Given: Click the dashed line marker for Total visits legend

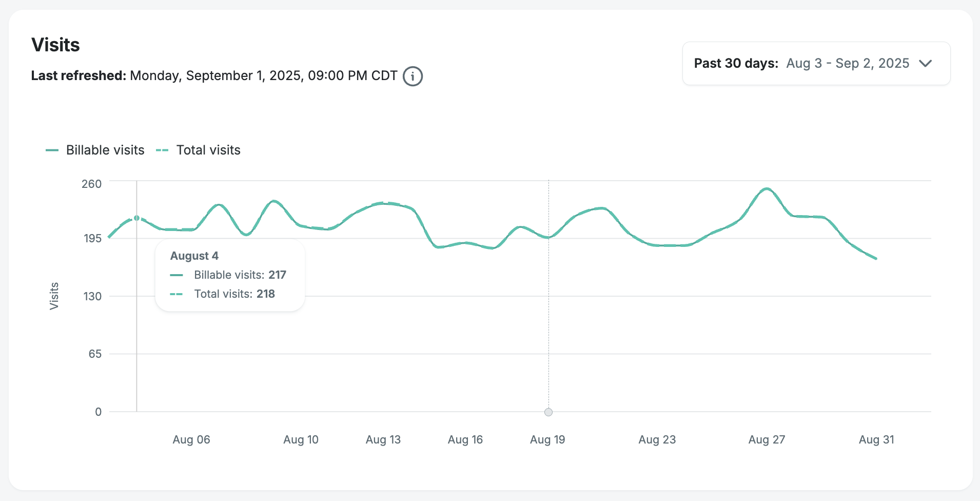Looking at the screenshot, I should click(x=162, y=150).
